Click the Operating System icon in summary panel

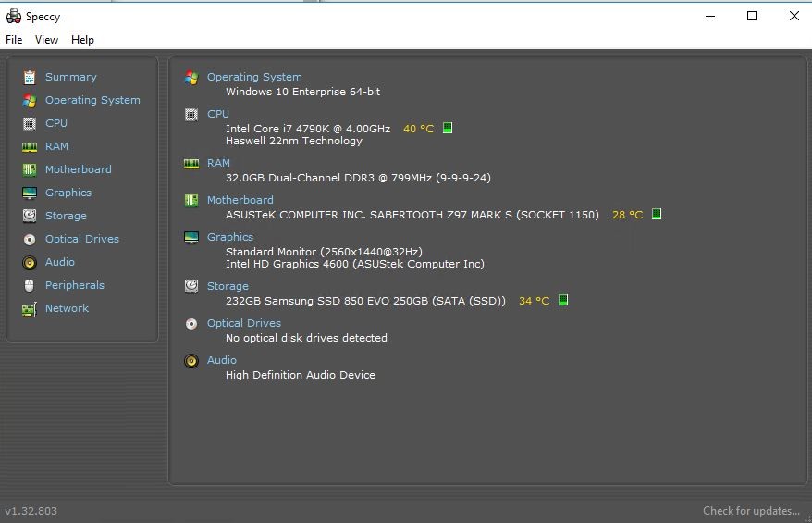coord(191,78)
